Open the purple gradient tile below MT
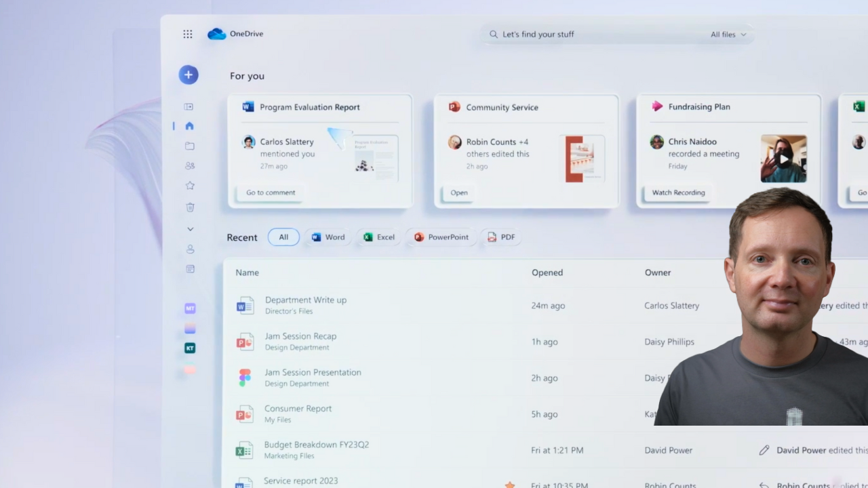This screenshot has height=488, width=868. pyautogui.click(x=190, y=329)
